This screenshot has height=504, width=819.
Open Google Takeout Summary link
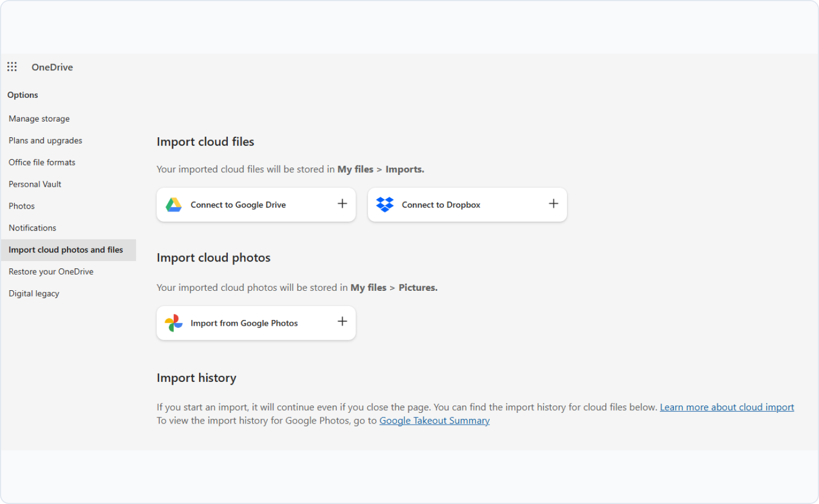(x=434, y=421)
